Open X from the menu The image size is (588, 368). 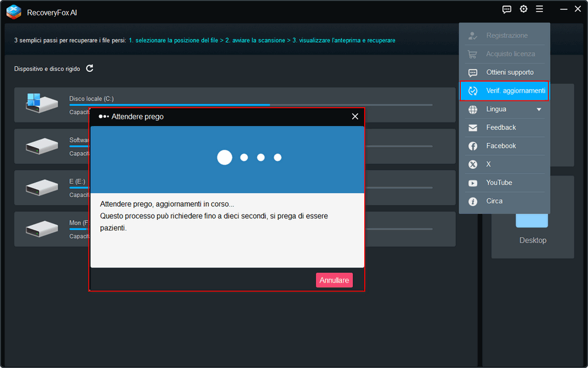pyautogui.click(x=505, y=164)
